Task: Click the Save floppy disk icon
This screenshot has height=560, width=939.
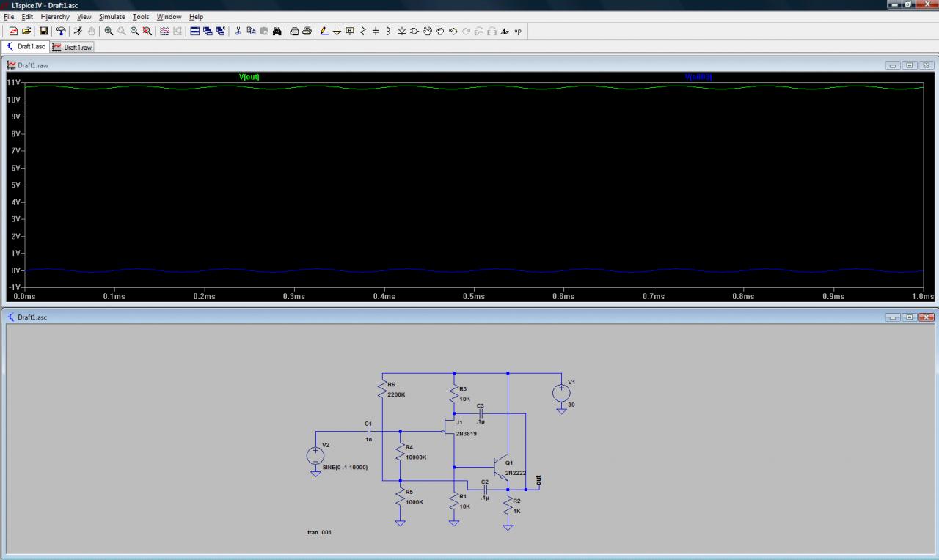Action: (x=43, y=31)
